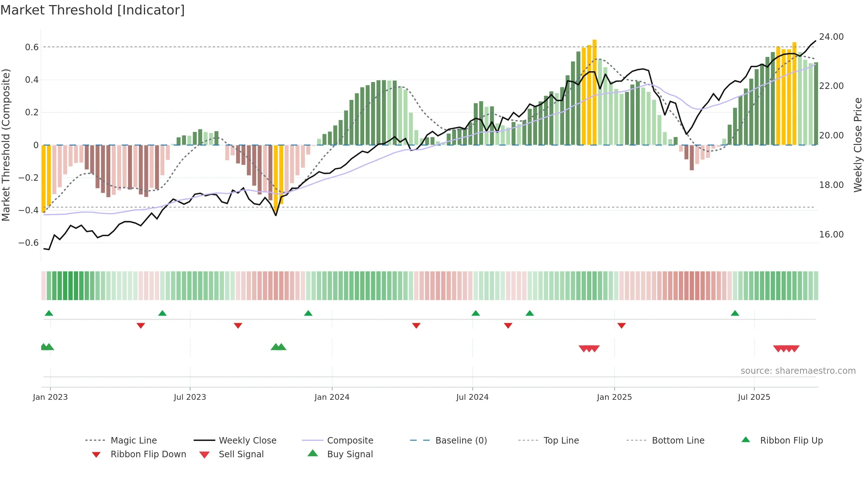Image resolution: width=868 pixels, height=488 pixels.
Task: Click the Jan 2025 x-axis label
Action: pos(614,397)
